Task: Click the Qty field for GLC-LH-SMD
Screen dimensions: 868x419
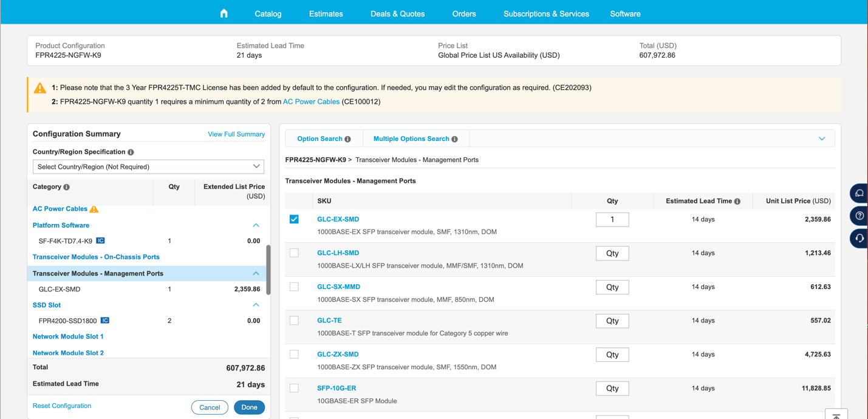Action: point(612,253)
